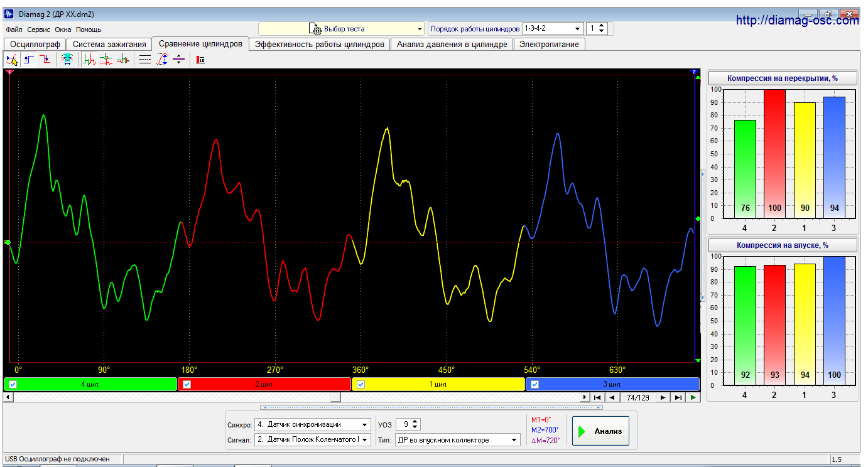868x467 pixels.
Task: Select stacked cylinder waveform view icon
Action: (106, 60)
